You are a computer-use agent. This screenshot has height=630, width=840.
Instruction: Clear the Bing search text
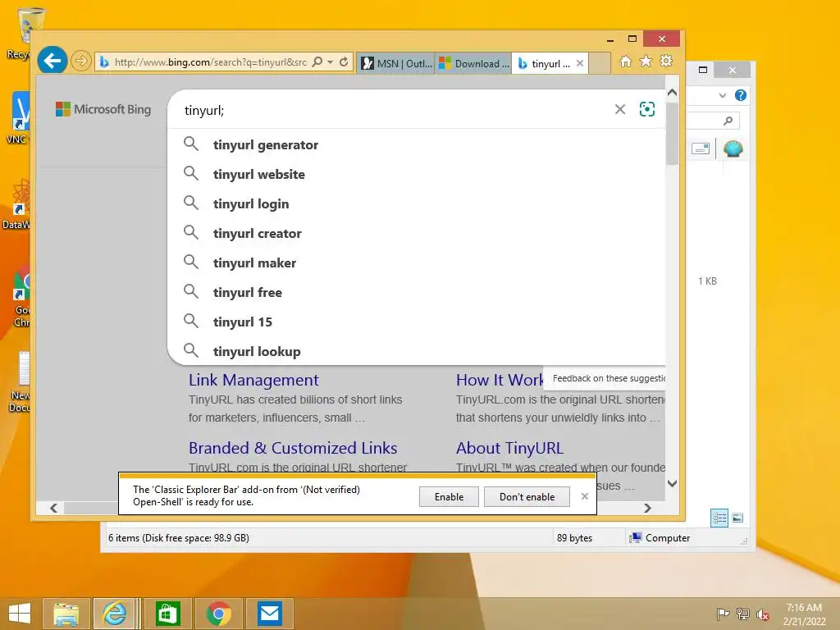pos(620,109)
